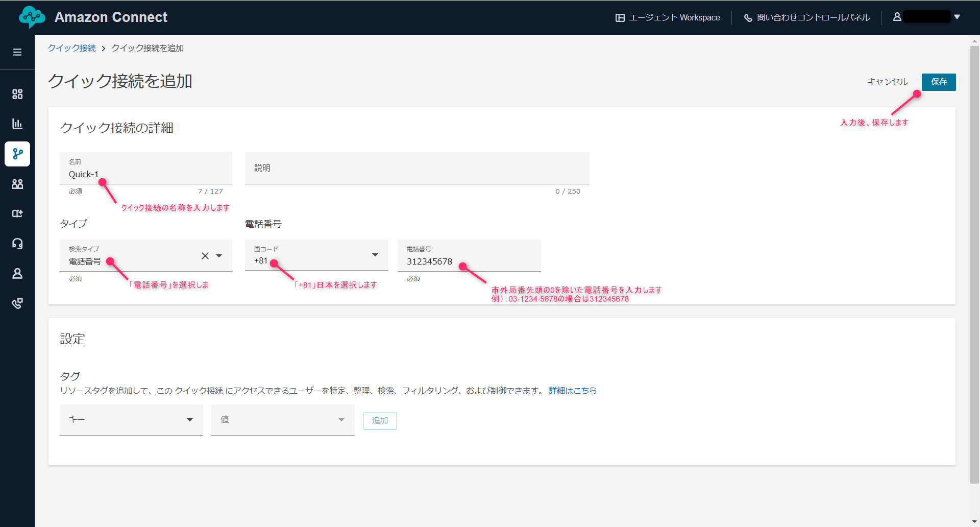This screenshot has height=527, width=980.
Task: Expand the 国コード country code dropdown
Action: [x=375, y=255]
